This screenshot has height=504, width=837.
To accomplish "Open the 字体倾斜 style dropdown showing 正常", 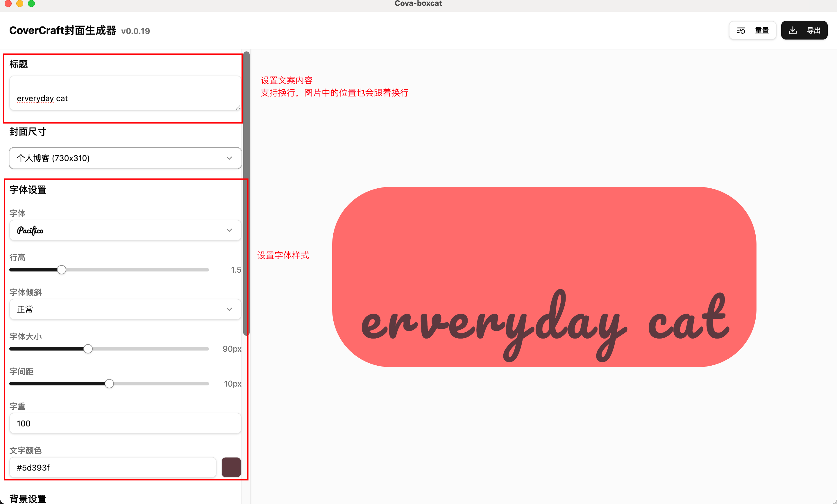I will 125,309.
